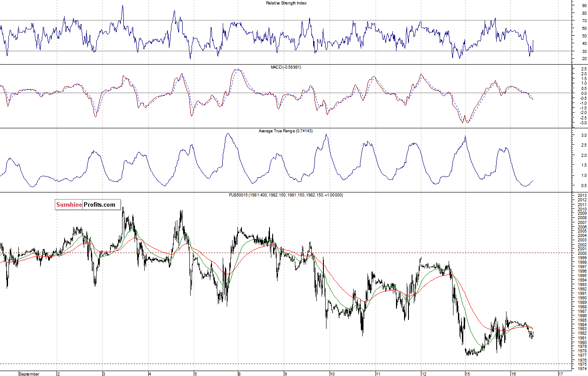
Task: Click the 3.0 value on the ATR scale
Action: coord(584,135)
